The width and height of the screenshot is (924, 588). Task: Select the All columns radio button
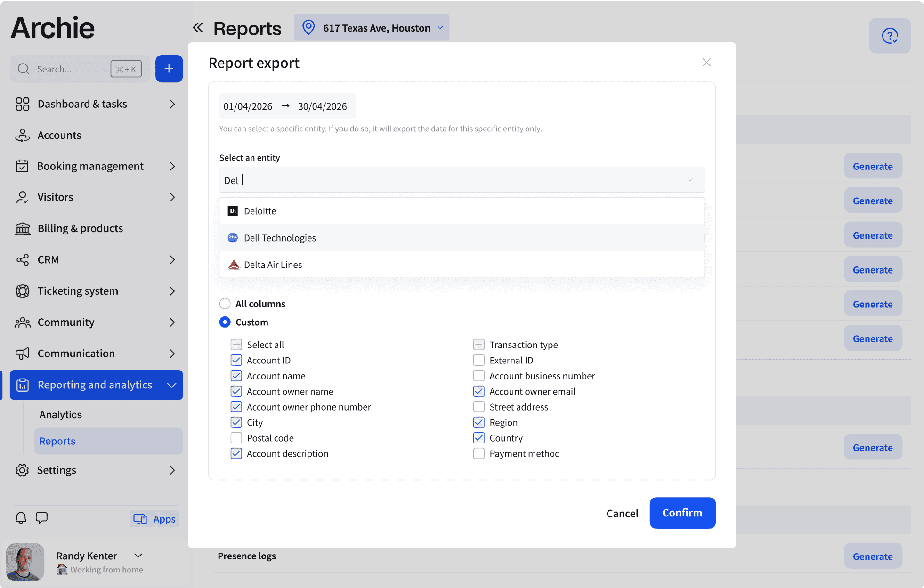point(225,304)
